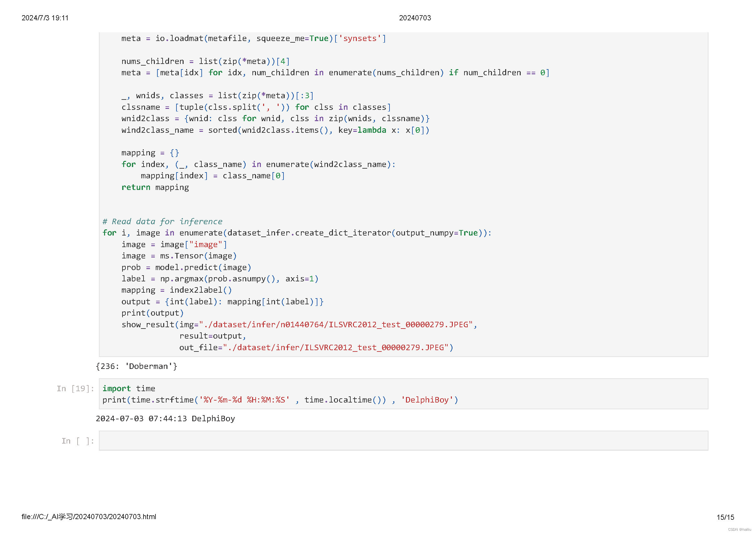Click 'import time' line in cell 19
Image resolution: width=756 pixels, height=534 pixels.
tap(129, 388)
